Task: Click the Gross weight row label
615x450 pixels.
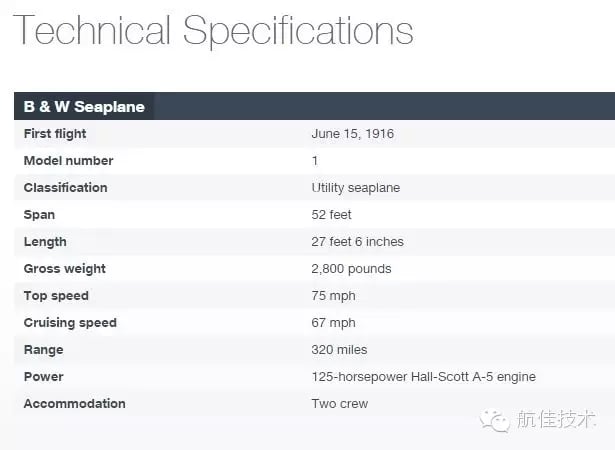Action: coord(65,269)
